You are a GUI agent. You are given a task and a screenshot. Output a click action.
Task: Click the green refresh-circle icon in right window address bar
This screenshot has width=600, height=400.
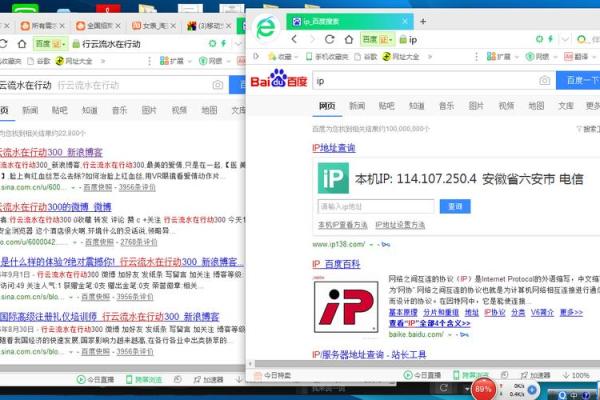(x=540, y=39)
